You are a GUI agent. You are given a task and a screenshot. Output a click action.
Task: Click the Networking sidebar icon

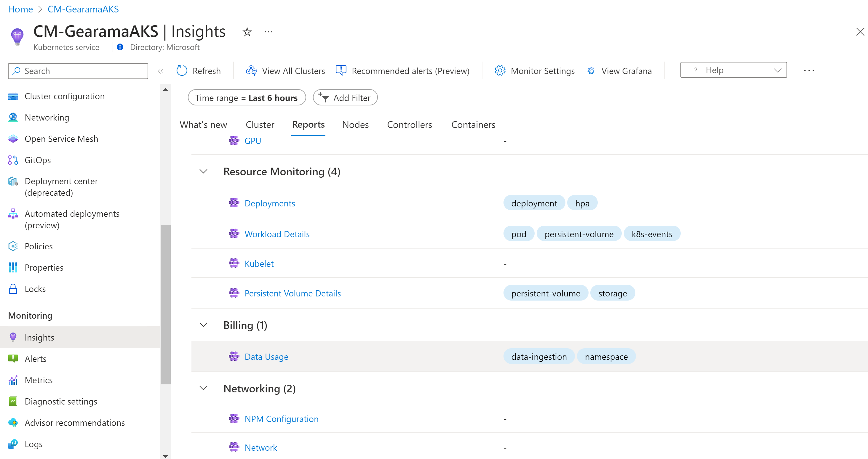point(13,118)
